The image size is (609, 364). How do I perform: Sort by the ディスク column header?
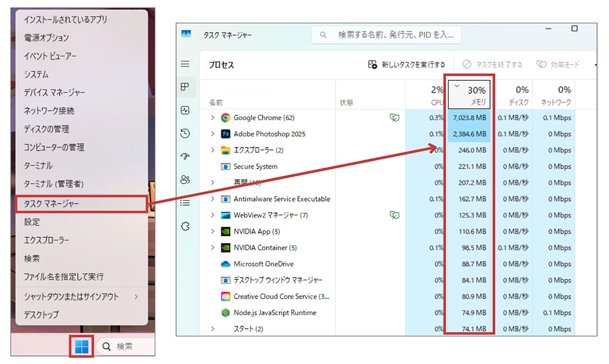(x=513, y=95)
